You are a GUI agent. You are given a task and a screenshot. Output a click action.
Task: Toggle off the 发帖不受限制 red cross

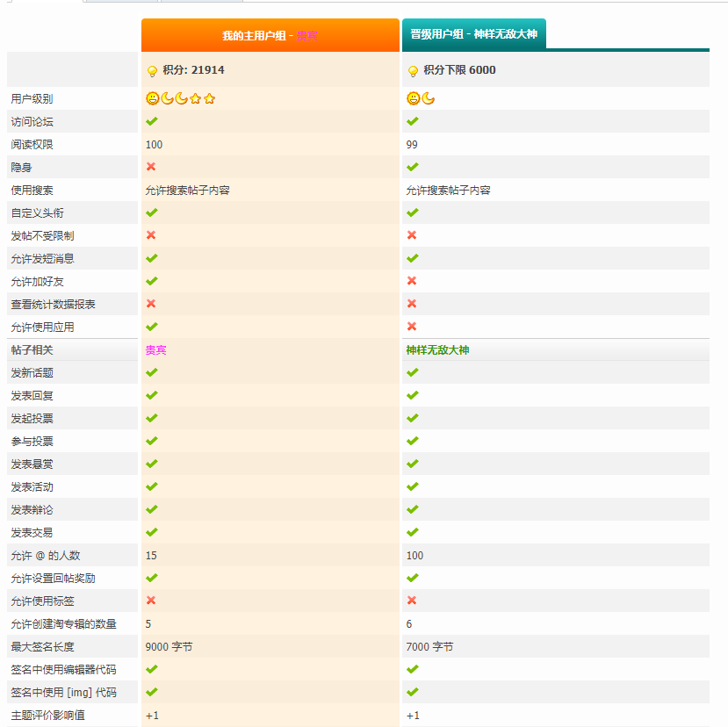(x=151, y=235)
